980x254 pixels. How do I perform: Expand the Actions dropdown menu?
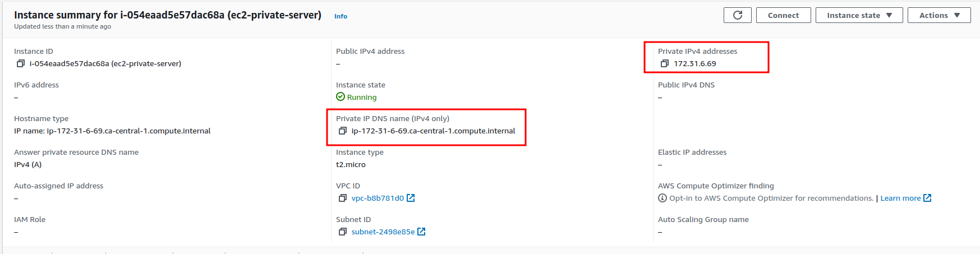(939, 15)
